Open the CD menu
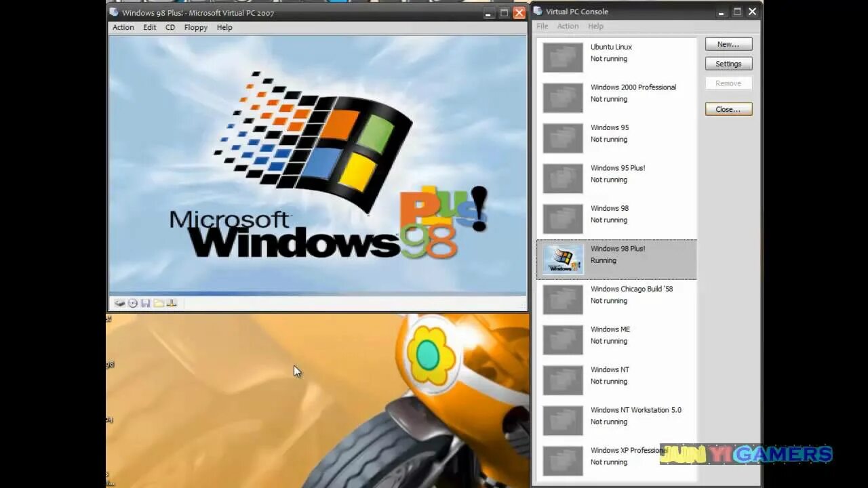 [x=170, y=27]
